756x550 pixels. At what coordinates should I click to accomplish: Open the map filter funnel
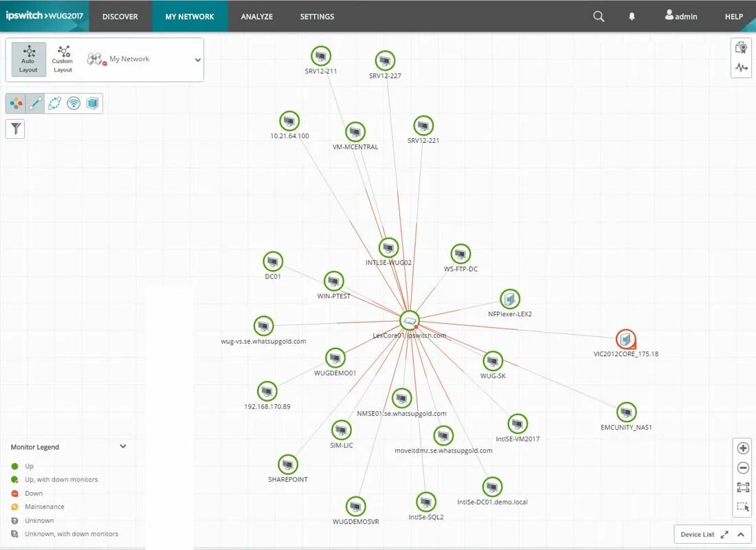15,129
